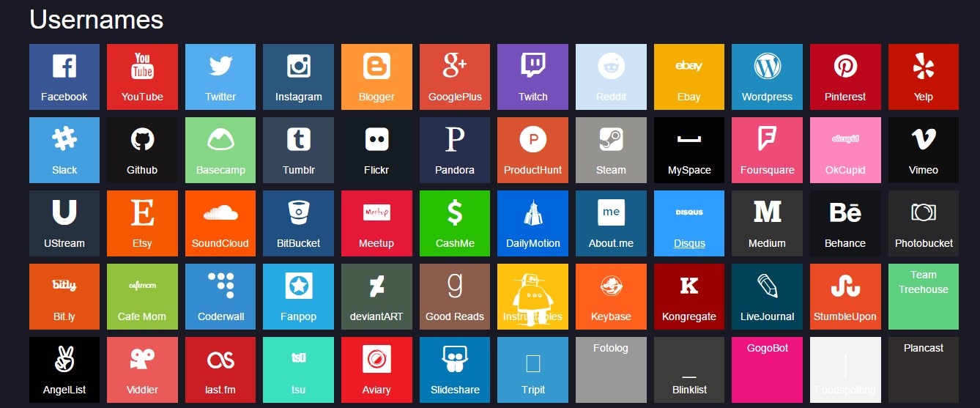Screen dimensions: 980x408
Task: Click the MySpace tile
Action: click(689, 150)
